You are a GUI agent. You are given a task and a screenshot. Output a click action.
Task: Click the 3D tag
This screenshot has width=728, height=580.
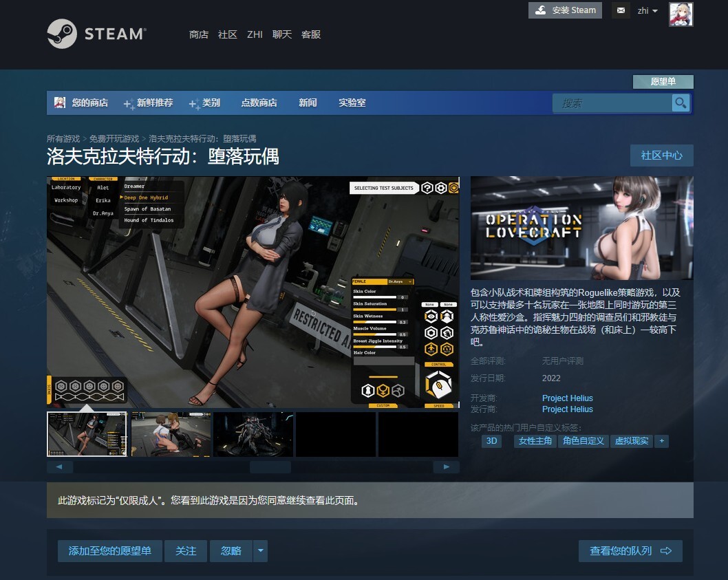click(x=492, y=441)
